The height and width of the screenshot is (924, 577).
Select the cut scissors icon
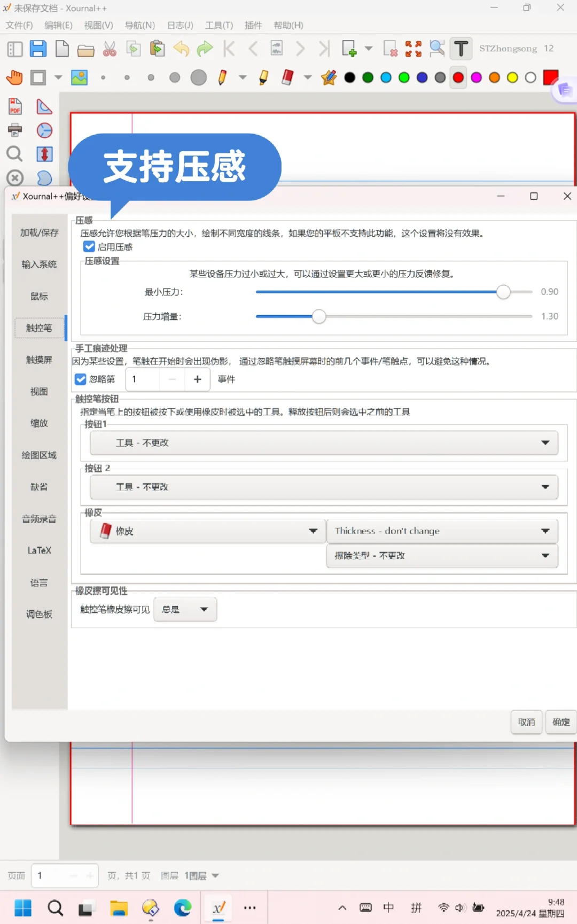110,49
